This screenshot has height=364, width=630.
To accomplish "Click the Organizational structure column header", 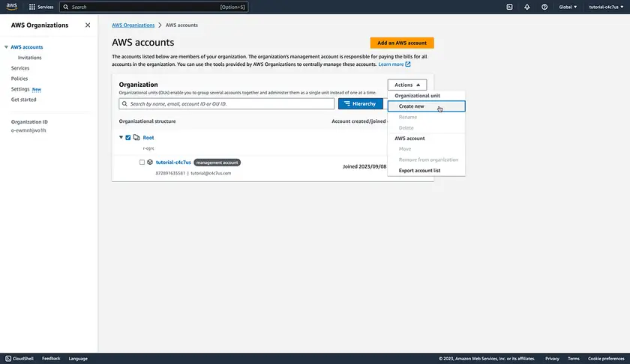I will [147, 121].
